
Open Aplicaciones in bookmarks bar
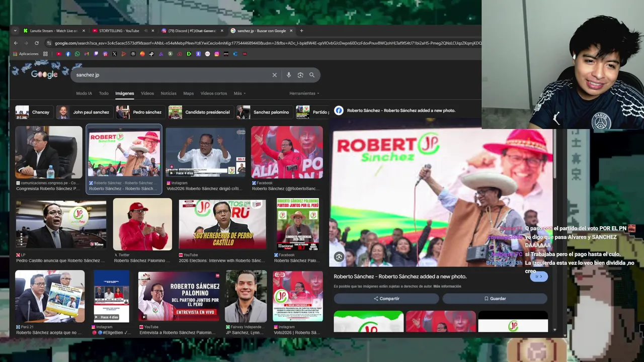click(x=26, y=54)
